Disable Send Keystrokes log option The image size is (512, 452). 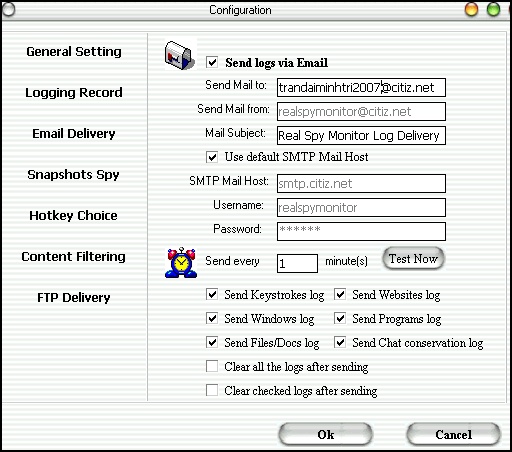pyautogui.click(x=212, y=294)
